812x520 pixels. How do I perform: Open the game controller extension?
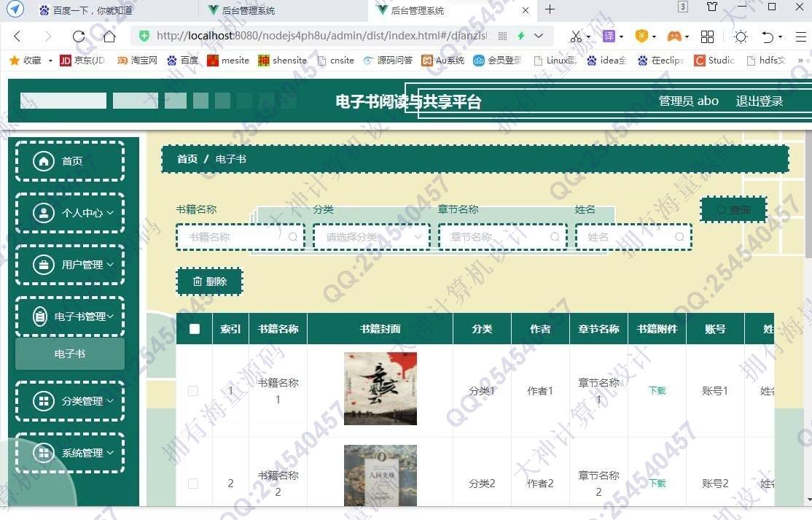674,36
